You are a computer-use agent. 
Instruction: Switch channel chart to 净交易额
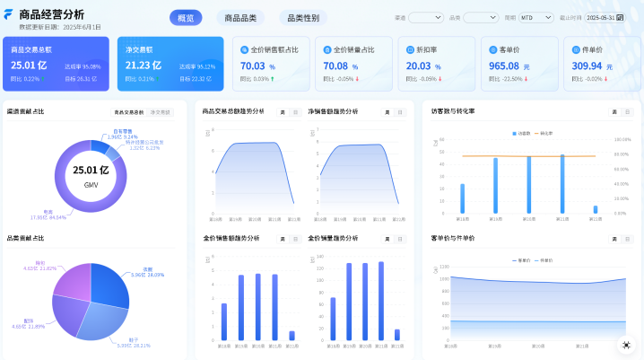tap(160, 112)
